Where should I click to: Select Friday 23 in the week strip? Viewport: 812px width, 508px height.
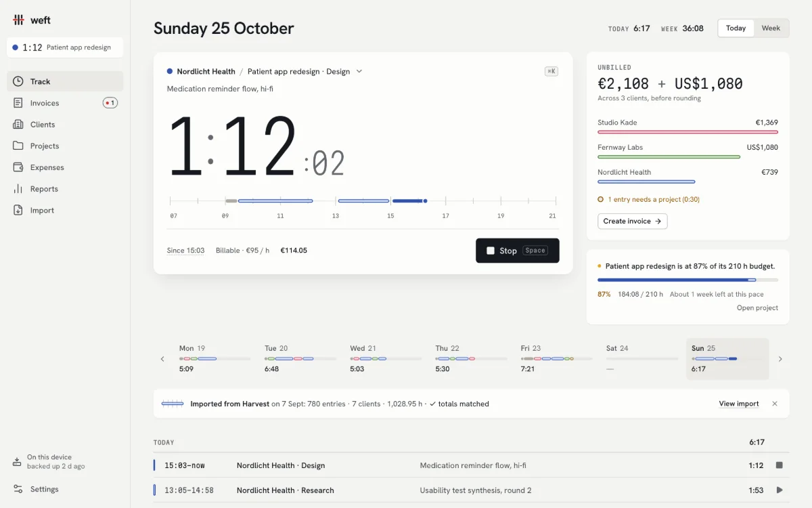pyautogui.click(x=556, y=359)
